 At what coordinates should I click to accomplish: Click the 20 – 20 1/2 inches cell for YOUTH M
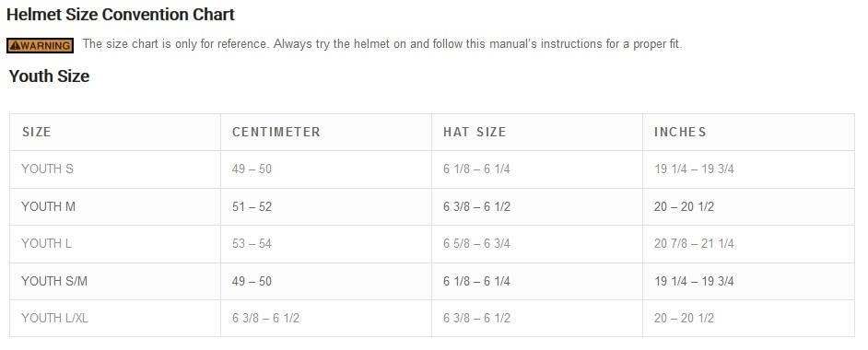tap(685, 207)
